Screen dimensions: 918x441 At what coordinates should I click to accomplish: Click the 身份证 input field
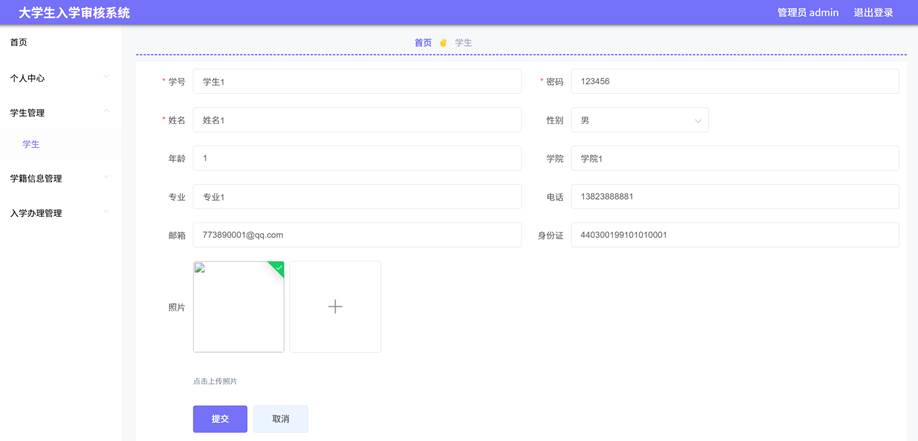(x=735, y=235)
